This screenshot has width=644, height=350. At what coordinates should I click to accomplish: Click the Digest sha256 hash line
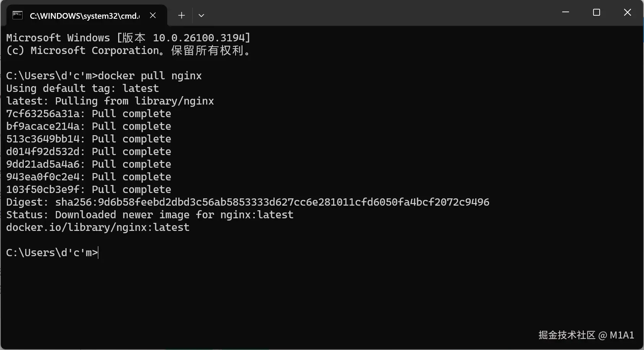click(x=247, y=202)
